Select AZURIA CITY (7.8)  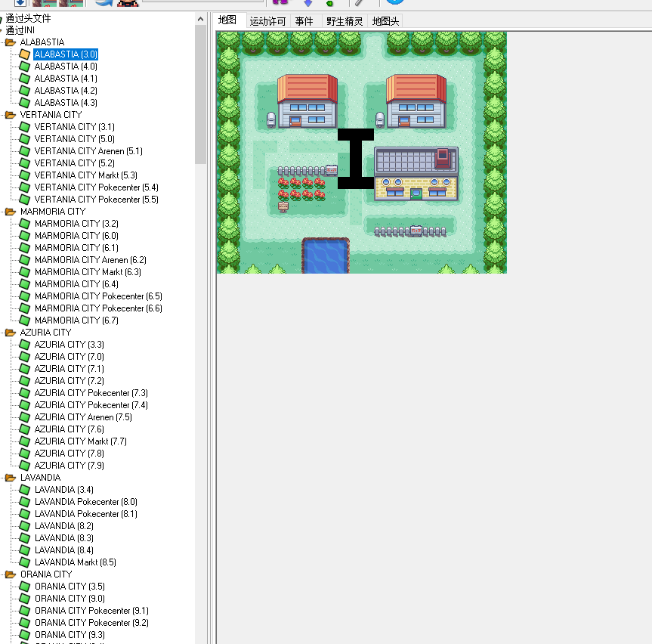coord(69,453)
